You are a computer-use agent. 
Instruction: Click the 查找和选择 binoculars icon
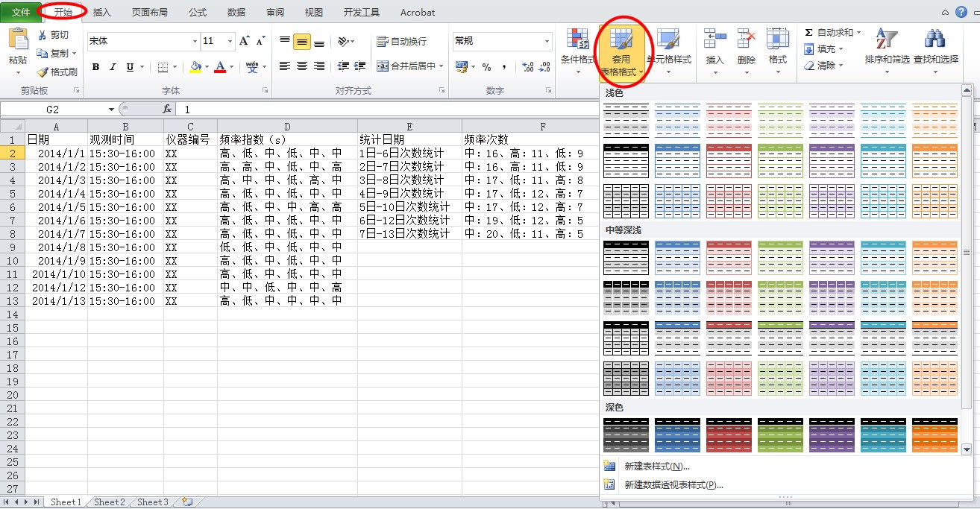935,39
